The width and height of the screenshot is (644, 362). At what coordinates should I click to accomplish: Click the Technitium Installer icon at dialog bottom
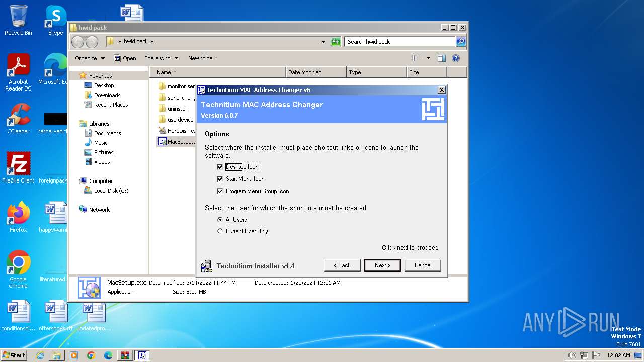point(206,266)
